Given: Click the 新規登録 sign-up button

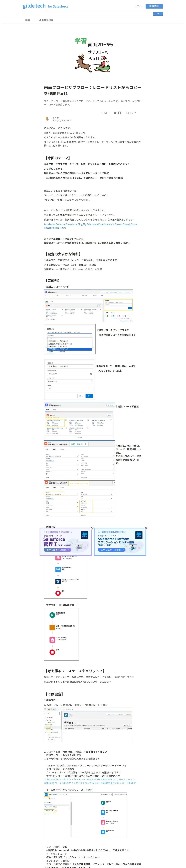Looking at the screenshot, I should point(154,6).
